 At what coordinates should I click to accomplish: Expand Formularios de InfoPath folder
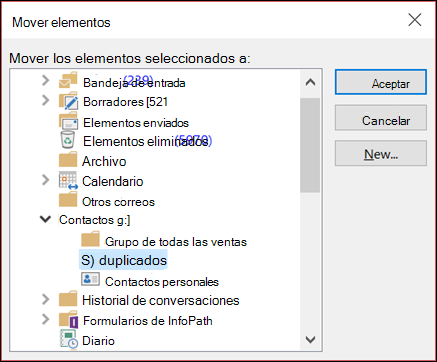click(x=46, y=319)
